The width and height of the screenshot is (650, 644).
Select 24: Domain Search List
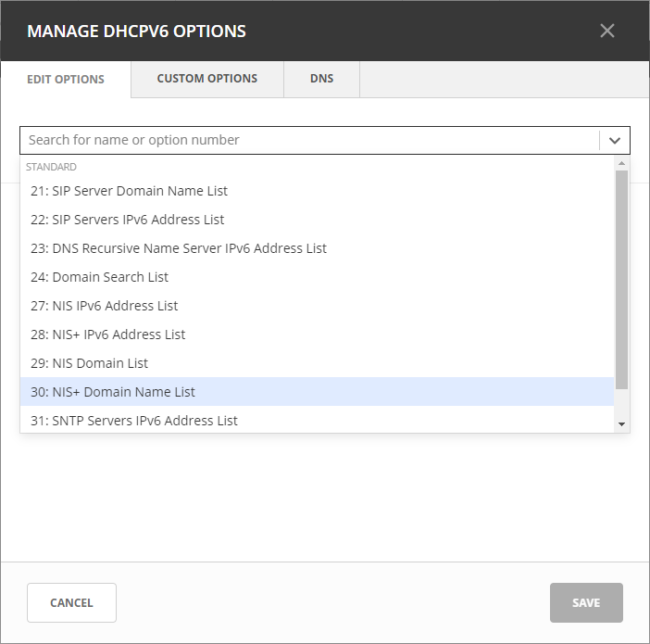tap(99, 277)
